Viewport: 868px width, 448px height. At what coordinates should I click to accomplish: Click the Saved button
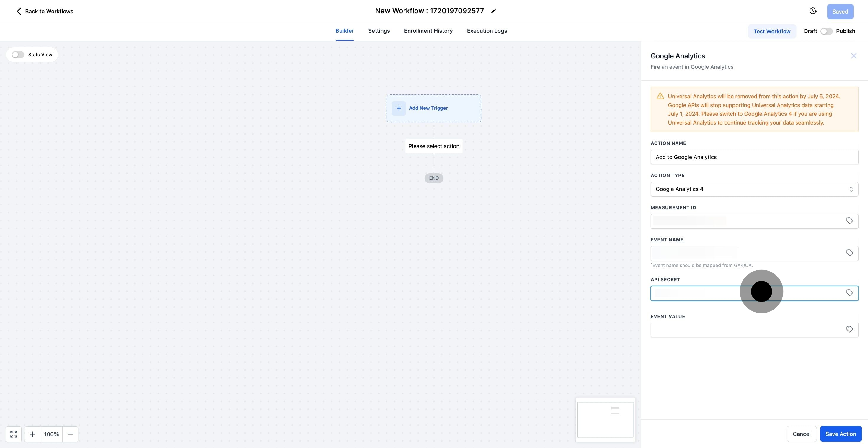click(840, 12)
